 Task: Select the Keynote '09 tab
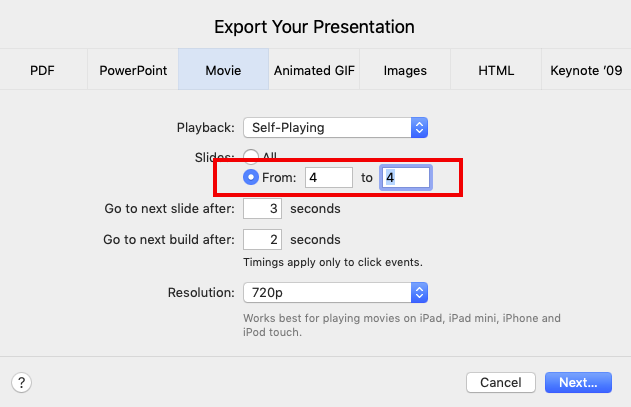pyautogui.click(x=586, y=71)
